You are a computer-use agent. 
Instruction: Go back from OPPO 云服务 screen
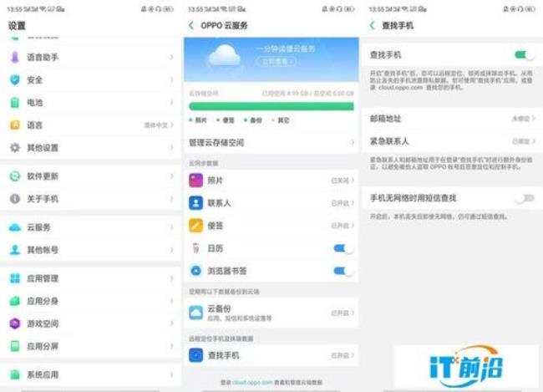point(191,25)
